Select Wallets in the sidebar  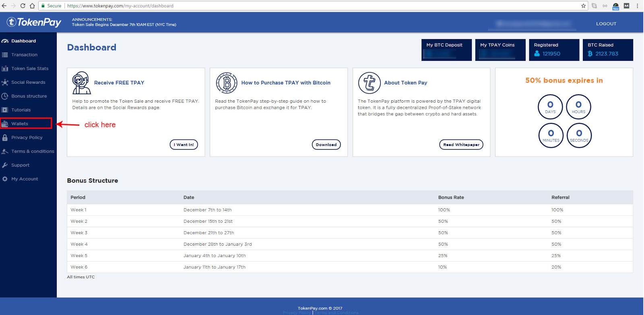[20, 124]
